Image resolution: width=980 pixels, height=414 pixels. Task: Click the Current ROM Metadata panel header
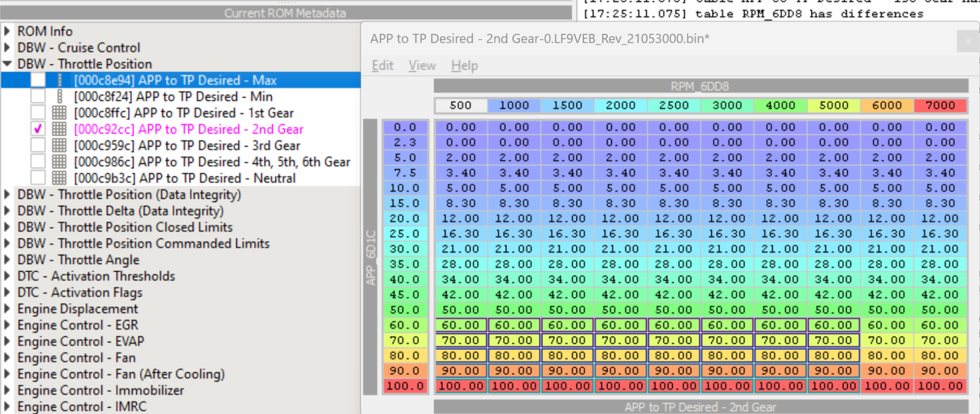(285, 13)
